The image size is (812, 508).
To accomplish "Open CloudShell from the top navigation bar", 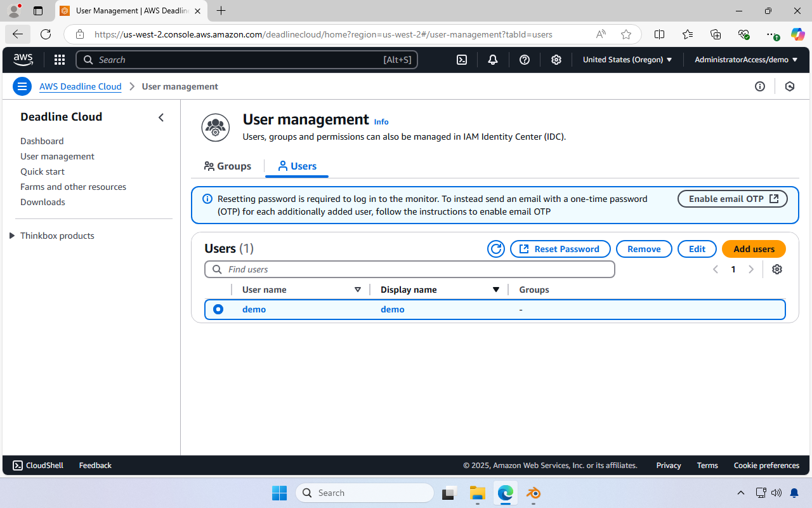I will coord(461,59).
